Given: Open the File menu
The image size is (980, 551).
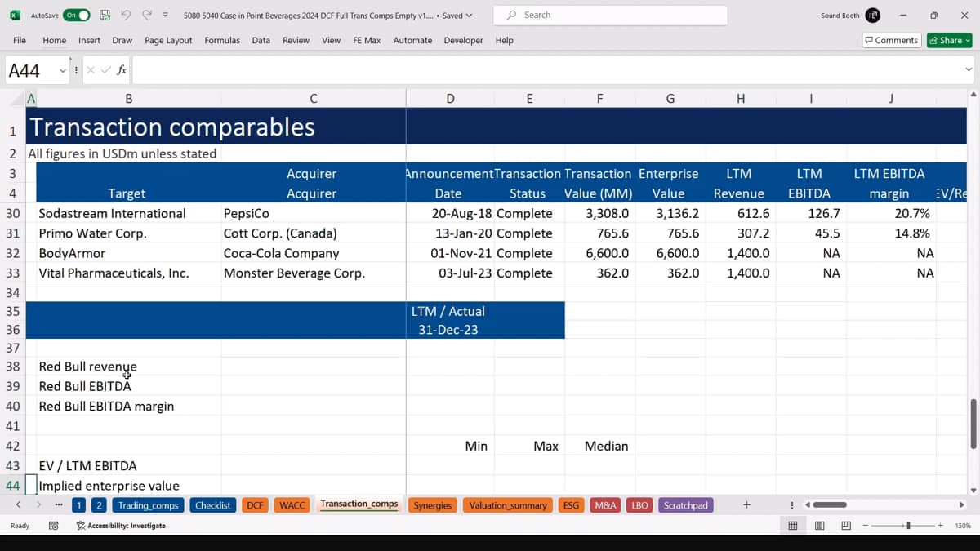Looking at the screenshot, I should [x=20, y=40].
